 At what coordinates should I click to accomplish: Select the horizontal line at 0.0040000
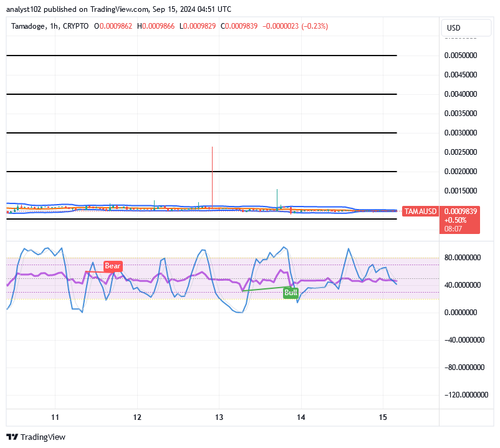[201, 94]
